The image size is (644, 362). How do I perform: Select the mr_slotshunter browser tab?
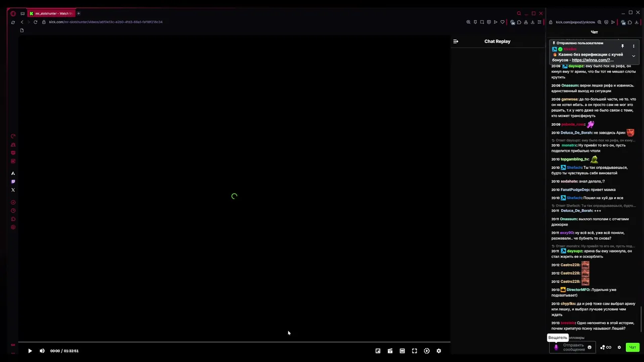[50, 14]
